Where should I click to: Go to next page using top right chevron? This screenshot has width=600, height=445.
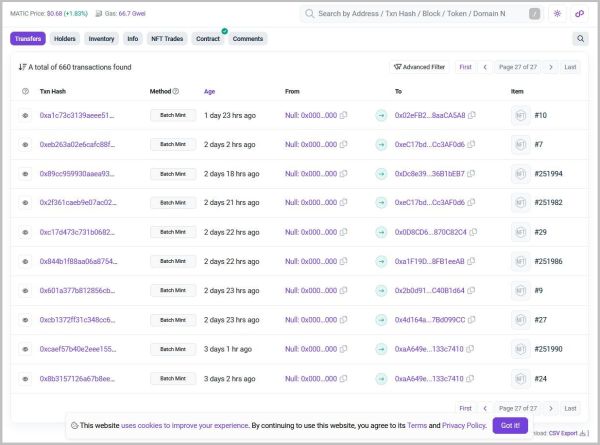(x=551, y=67)
